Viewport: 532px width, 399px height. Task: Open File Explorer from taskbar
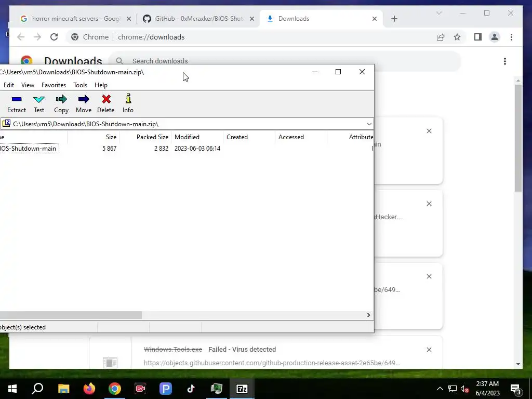[x=63, y=389]
